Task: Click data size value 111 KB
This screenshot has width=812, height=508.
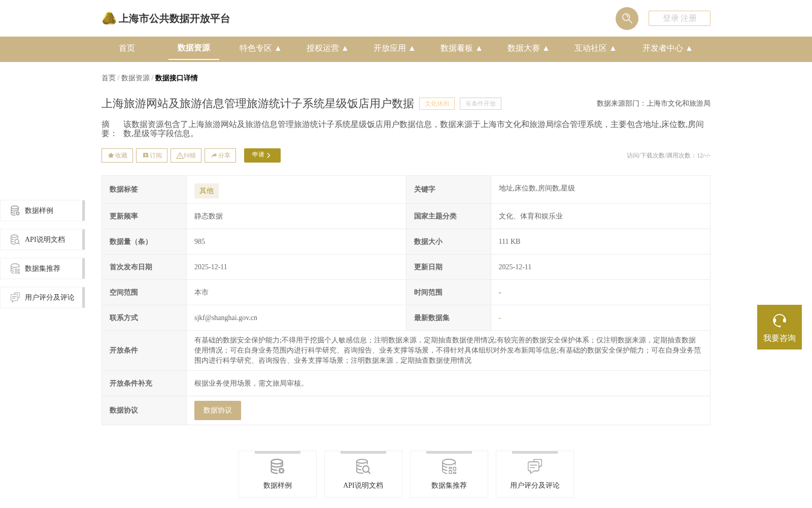Action: click(510, 242)
